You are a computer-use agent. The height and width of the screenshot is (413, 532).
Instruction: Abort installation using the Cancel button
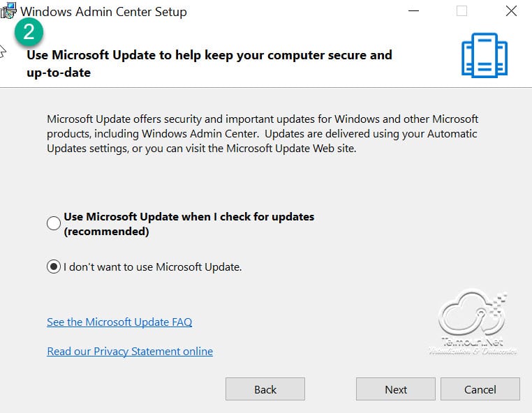480,389
